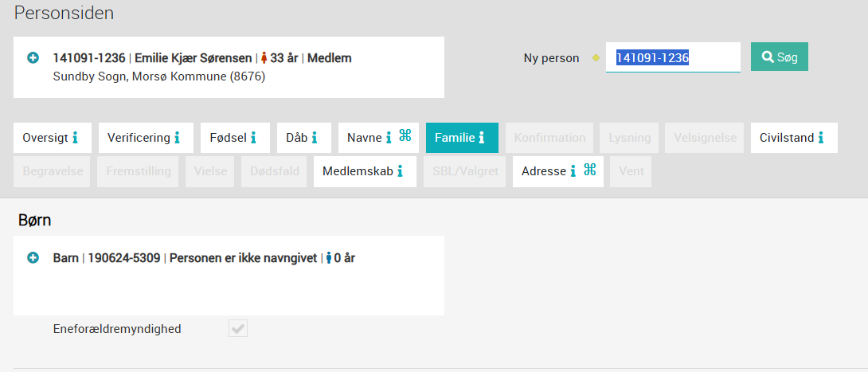This screenshot has width=868, height=372.
Task: Click the Søg search button
Action: pyautogui.click(x=780, y=57)
